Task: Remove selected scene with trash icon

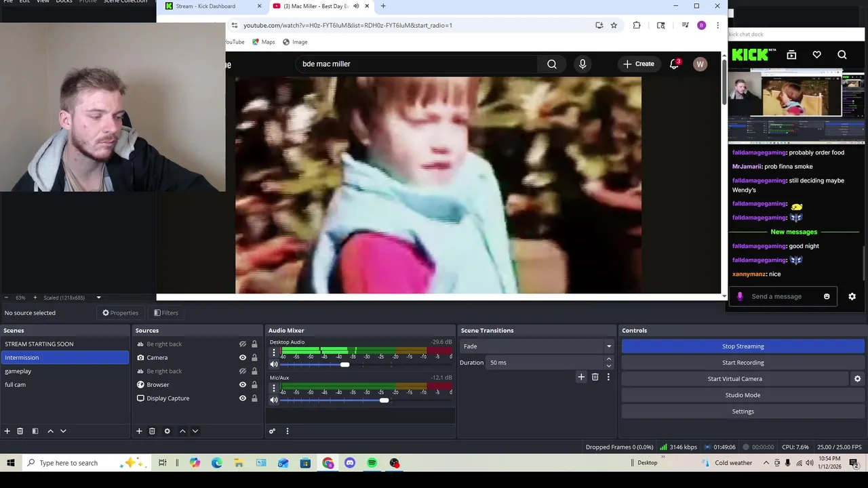Action: (20, 431)
